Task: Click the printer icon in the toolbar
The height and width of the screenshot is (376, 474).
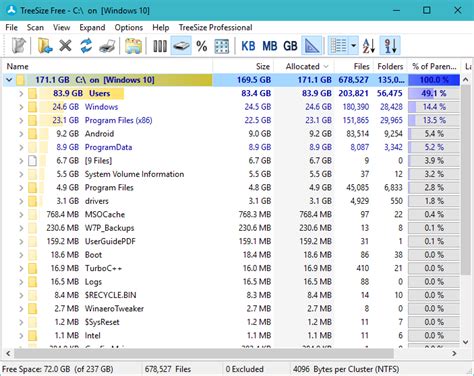Action: (107, 46)
